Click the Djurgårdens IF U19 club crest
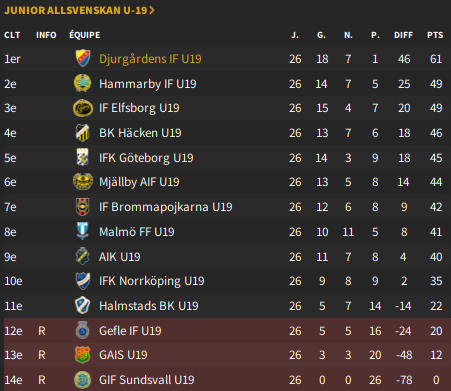Screen dimensions: 451x391 pos(83,58)
